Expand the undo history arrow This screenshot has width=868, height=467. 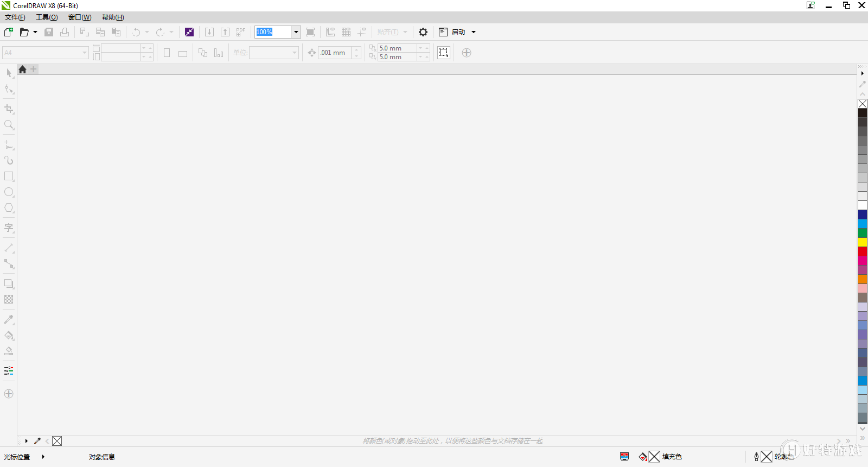click(x=147, y=32)
